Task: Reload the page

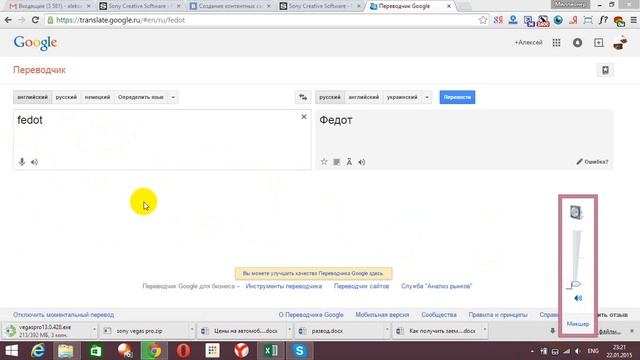Action: pyautogui.click(x=35, y=20)
